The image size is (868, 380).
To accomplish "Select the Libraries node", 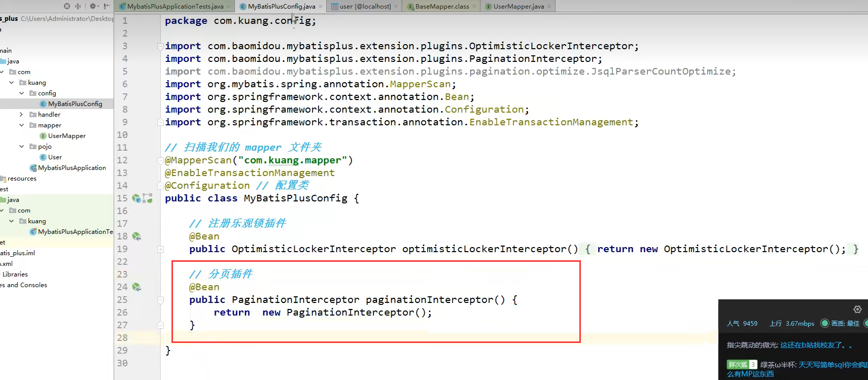I will (x=15, y=274).
